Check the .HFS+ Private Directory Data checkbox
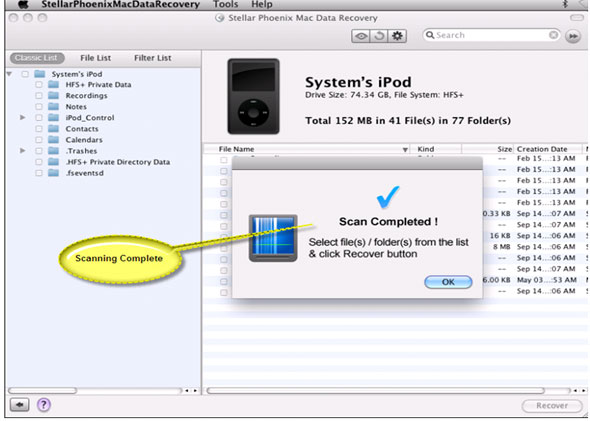This screenshot has height=421, width=590. pos(39,162)
